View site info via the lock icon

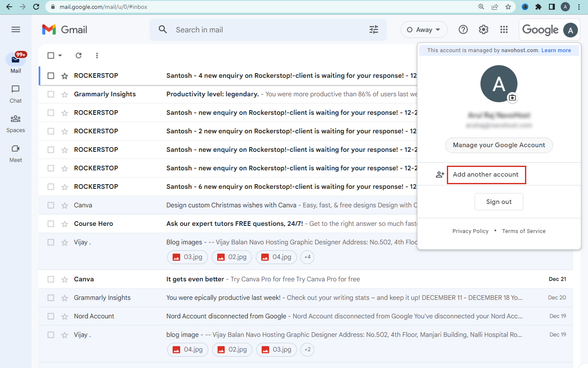pos(52,7)
